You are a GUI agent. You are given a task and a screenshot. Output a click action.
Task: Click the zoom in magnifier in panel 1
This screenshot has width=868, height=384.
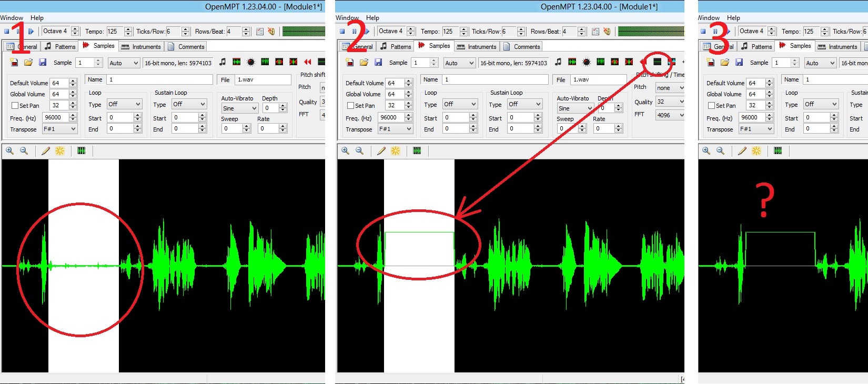9,151
